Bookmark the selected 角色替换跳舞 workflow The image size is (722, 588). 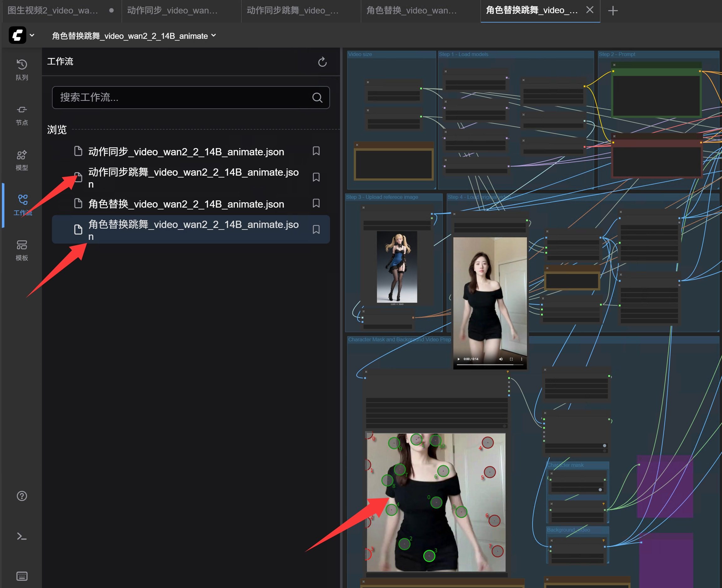316,230
